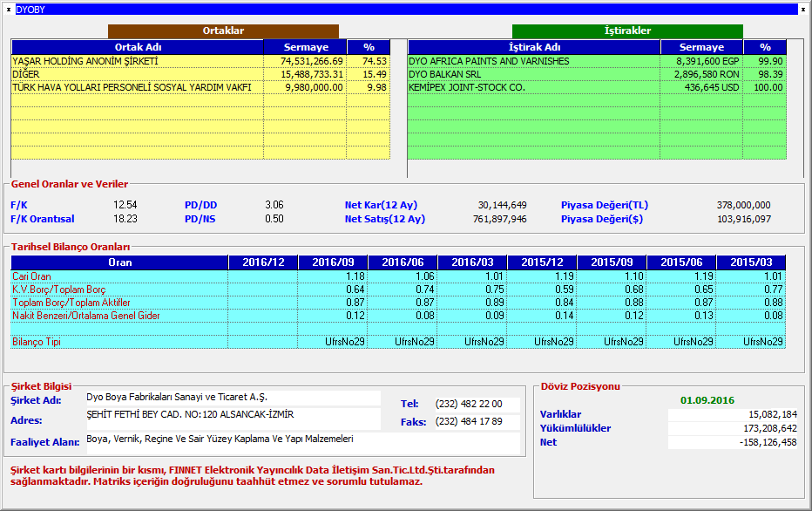Click the 8,391,600 EGP capital cell

(707, 61)
